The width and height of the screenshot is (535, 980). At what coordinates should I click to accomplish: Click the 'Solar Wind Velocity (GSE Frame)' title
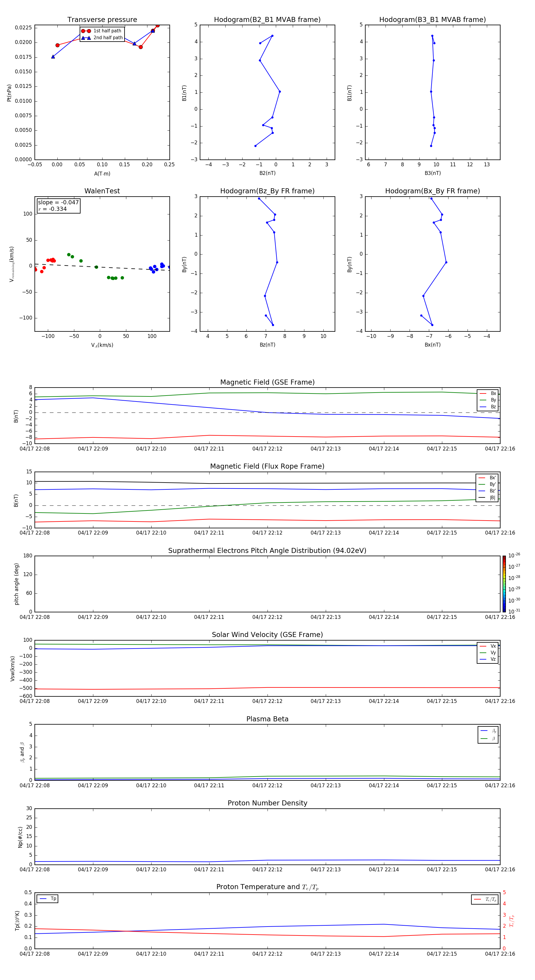click(x=267, y=635)
